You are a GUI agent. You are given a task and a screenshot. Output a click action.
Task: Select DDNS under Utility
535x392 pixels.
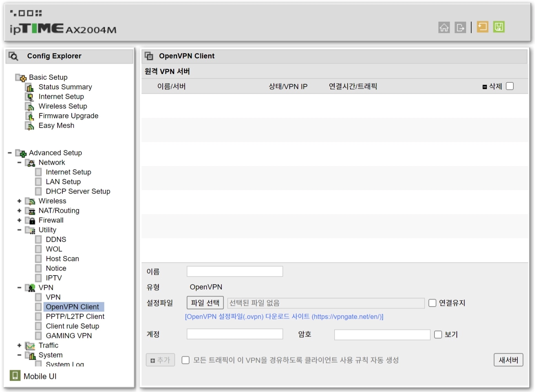coord(56,240)
